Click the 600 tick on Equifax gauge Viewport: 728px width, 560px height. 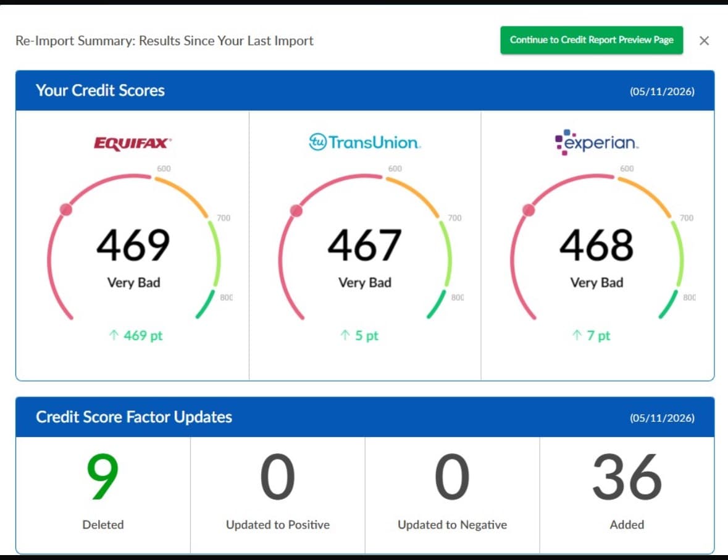[x=164, y=169]
